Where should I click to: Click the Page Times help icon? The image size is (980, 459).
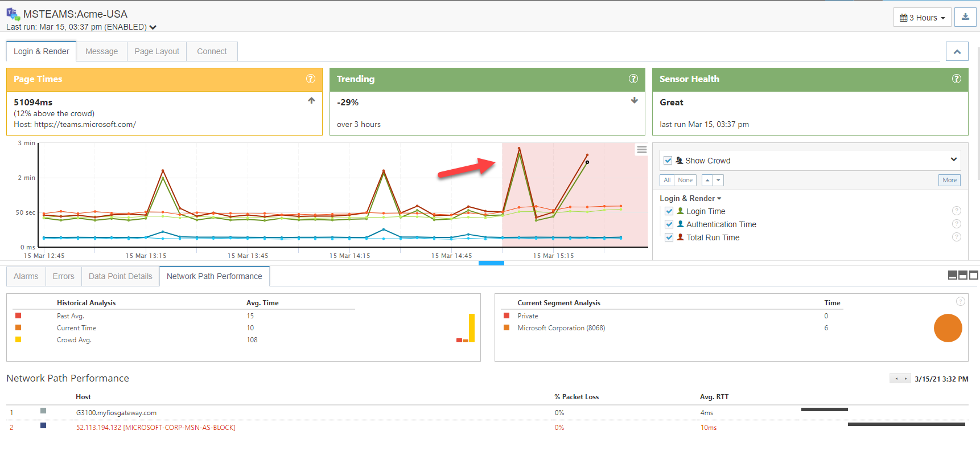(311, 79)
